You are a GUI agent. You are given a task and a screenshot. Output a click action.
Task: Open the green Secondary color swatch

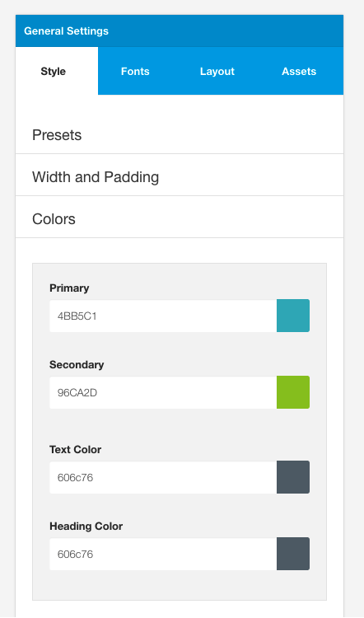pyautogui.click(x=293, y=392)
